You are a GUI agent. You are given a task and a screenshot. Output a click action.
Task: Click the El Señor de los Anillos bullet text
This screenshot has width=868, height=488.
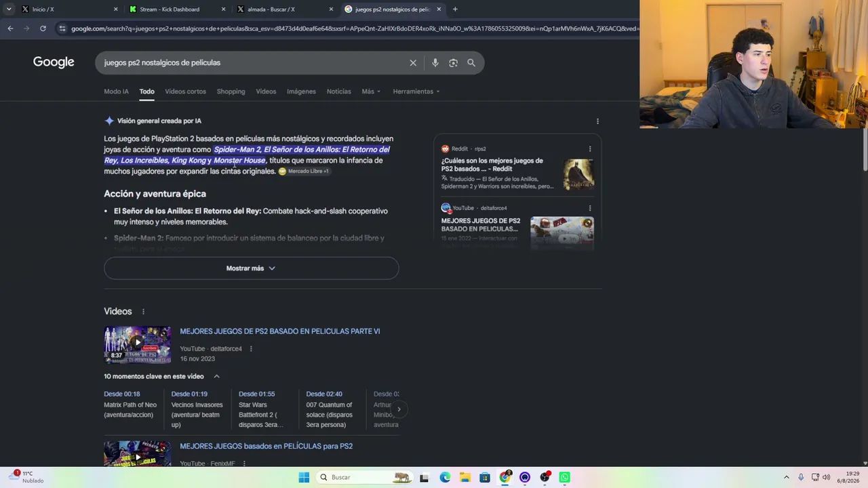point(251,216)
